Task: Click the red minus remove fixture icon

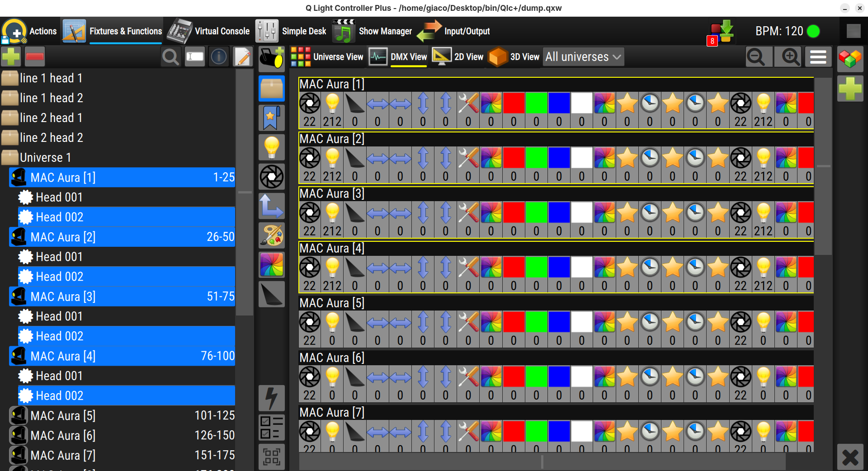Action: tap(35, 57)
